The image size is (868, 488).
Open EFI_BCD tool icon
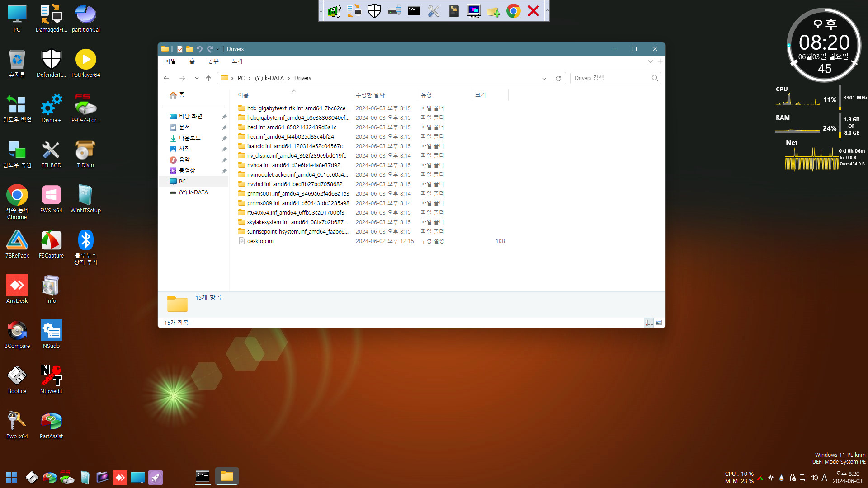(x=51, y=154)
